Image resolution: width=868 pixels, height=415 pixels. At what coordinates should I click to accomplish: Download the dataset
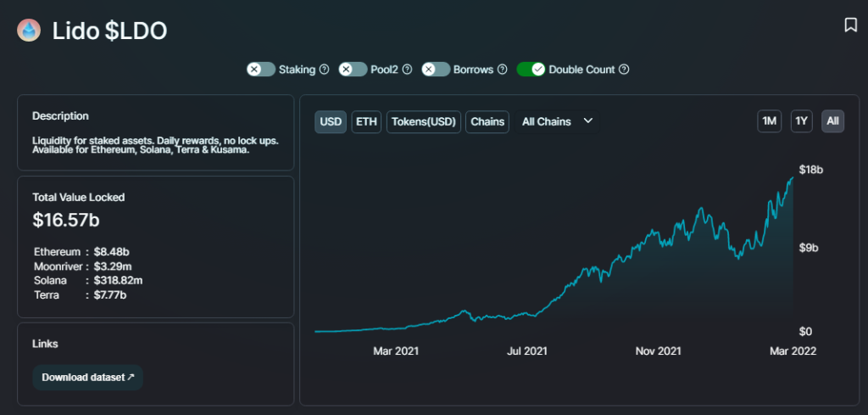[88, 378]
